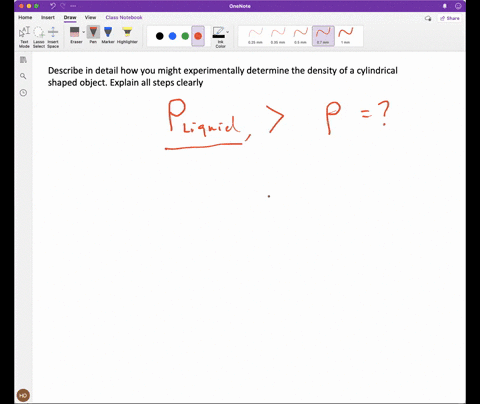
Task: Open the Draw ribbon tab
Action: tap(70, 17)
